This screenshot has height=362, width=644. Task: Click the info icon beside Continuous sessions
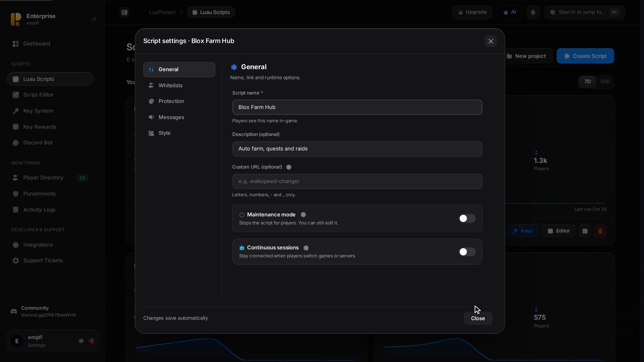(x=306, y=248)
